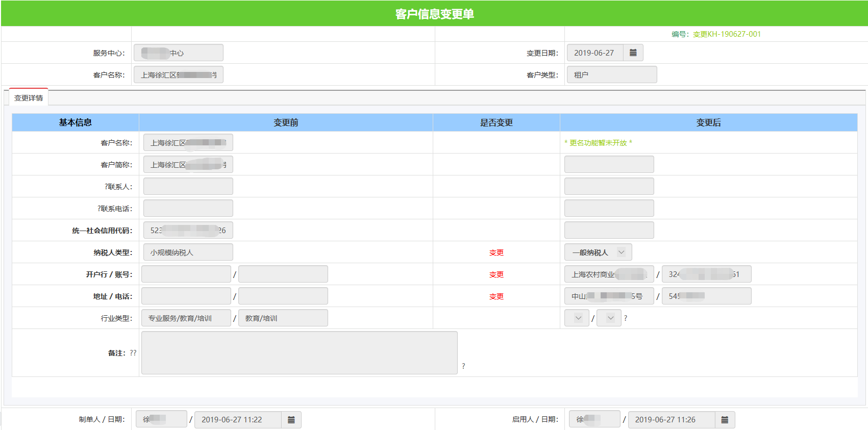Click 变更 link in 开户行/账号 row
The image size is (868, 430).
click(496, 274)
